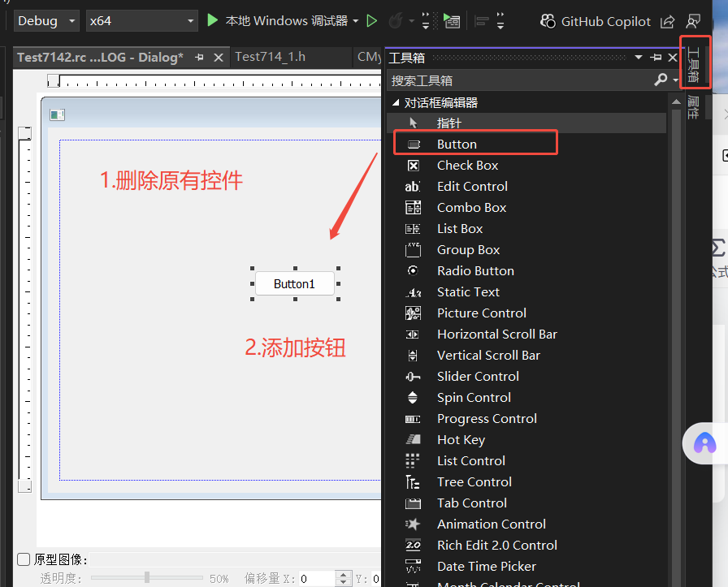This screenshot has width=728, height=587.
Task: Select the Spin Control item
Action: coord(526,397)
